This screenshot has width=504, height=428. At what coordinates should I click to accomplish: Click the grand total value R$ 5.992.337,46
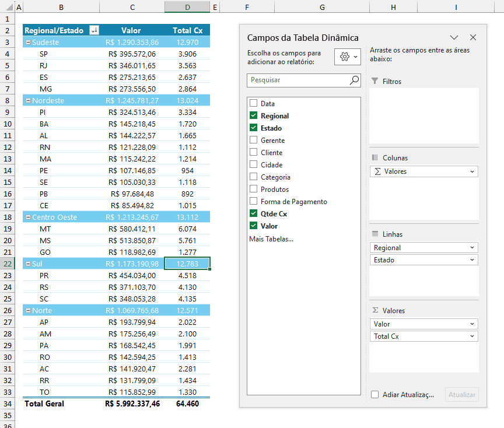pos(132,404)
